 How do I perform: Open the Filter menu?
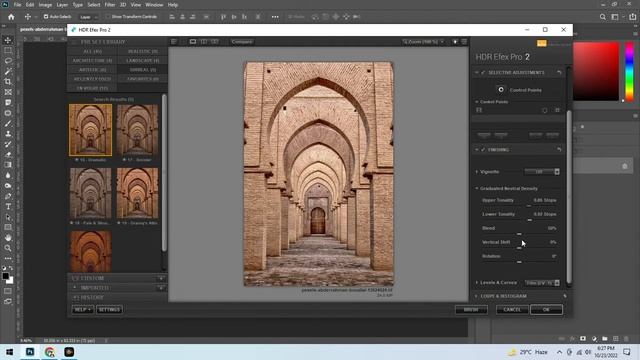[x=110, y=5]
